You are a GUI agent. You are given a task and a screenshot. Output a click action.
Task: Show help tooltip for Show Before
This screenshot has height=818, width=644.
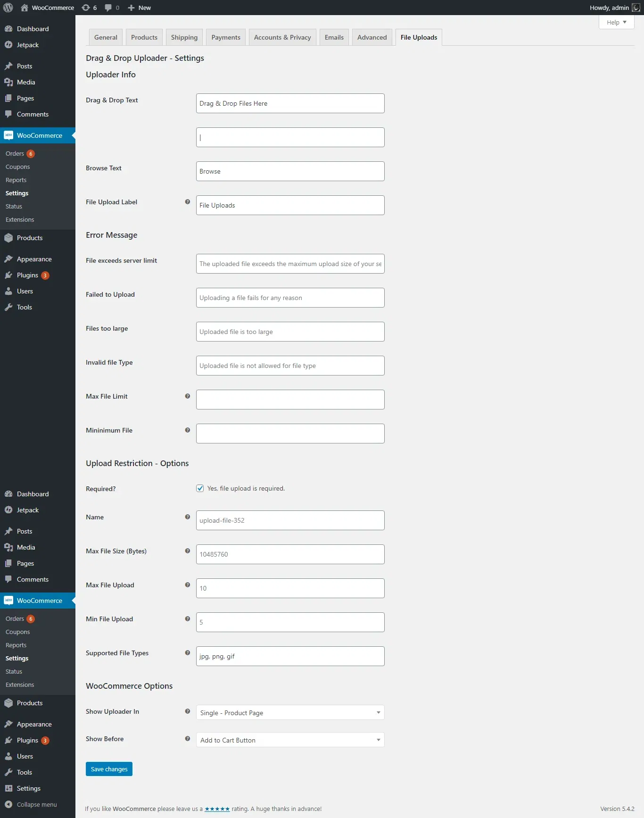click(188, 739)
